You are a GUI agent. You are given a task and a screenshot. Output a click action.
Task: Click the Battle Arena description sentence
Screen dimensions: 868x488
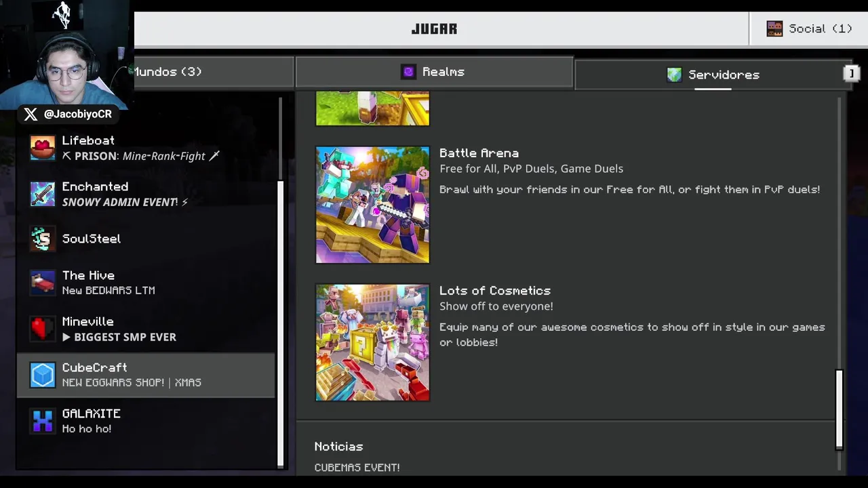[629, 190]
